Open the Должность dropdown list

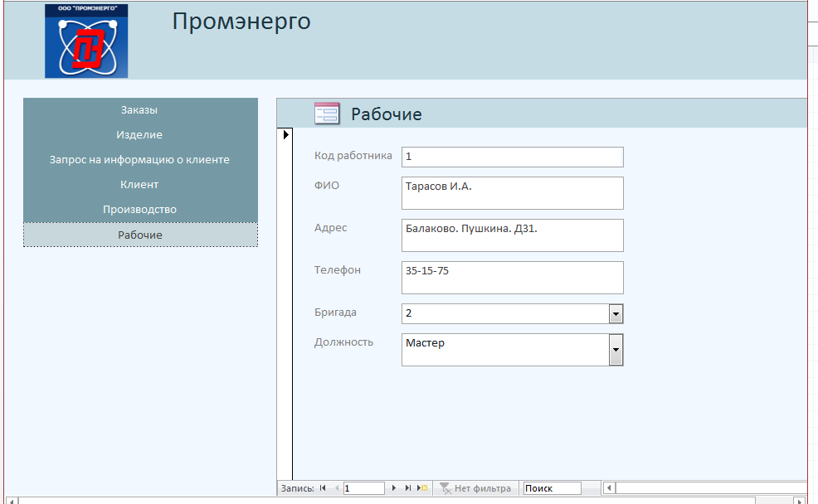[x=616, y=350]
